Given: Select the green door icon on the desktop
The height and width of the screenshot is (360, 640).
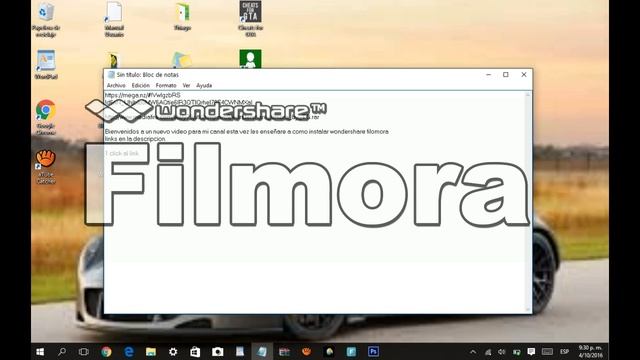Looking at the screenshot, I should pos(182,16).
